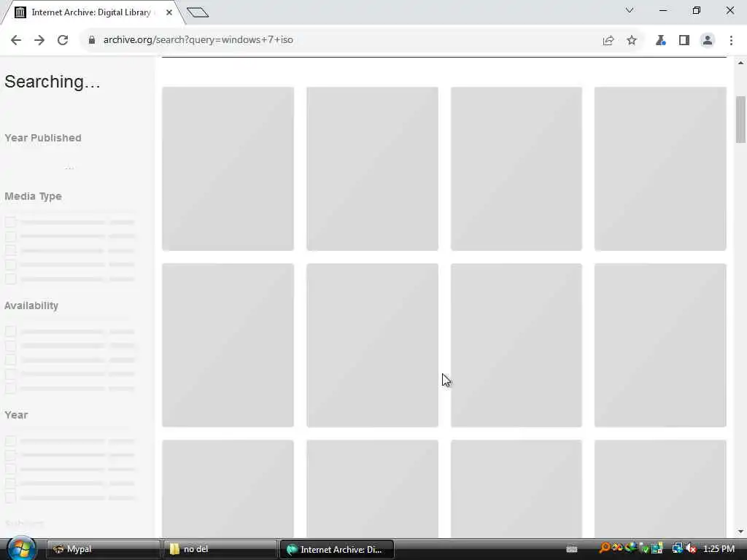Screen dimensions: 747x560
Task: Open Chrome three-dot menu
Action: tap(731, 41)
